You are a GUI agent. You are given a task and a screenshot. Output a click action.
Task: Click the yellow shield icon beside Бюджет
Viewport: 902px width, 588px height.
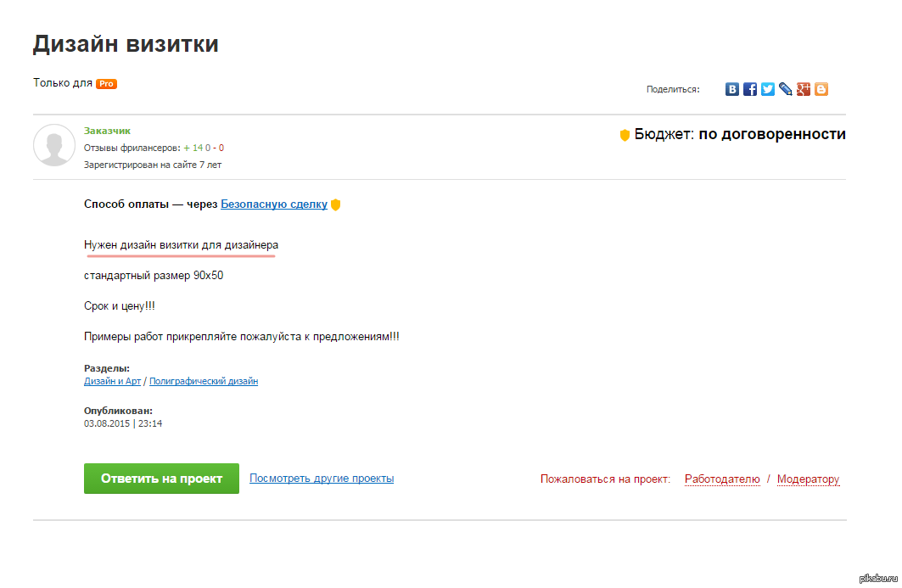(625, 135)
